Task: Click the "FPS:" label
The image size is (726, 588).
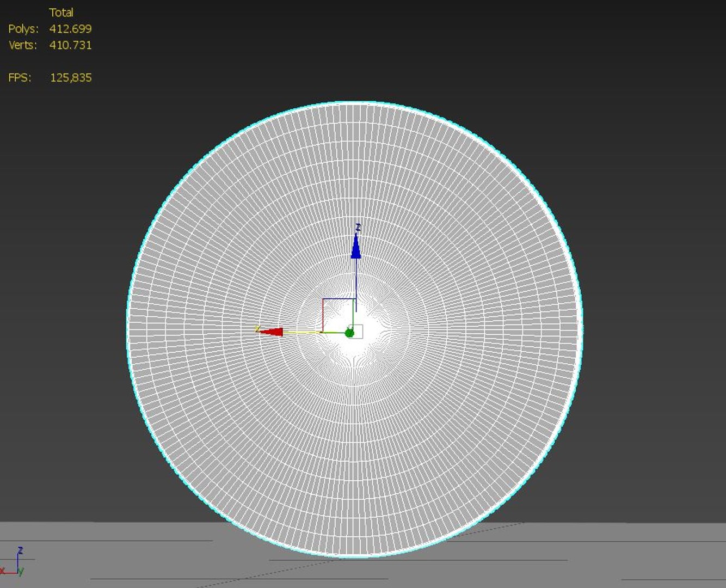Action: tap(20, 78)
